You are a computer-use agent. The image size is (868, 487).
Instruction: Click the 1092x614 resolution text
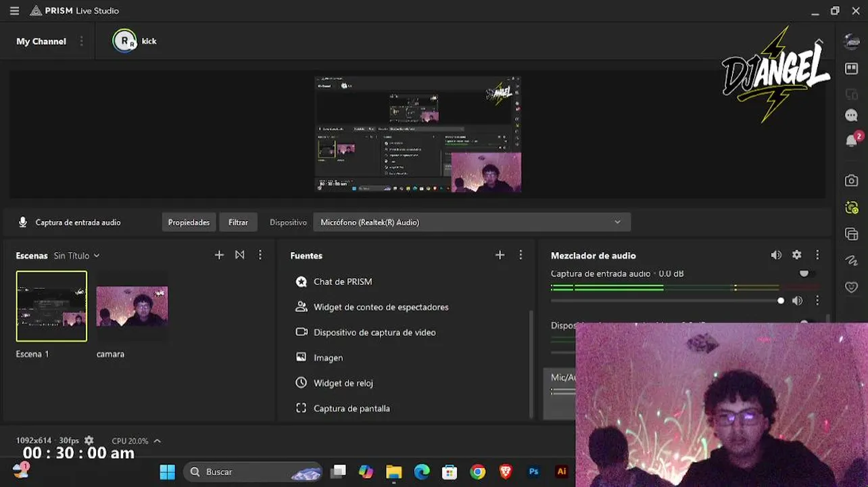pos(34,440)
